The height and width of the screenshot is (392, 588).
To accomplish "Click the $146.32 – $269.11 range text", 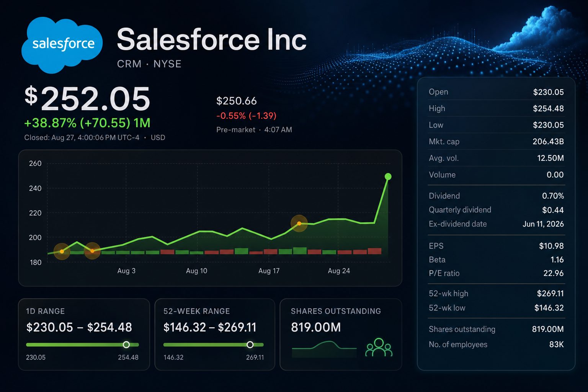I will pos(210,327).
